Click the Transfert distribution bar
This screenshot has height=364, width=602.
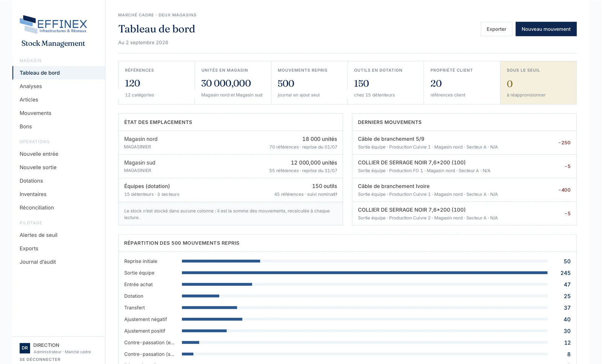[365, 308]
